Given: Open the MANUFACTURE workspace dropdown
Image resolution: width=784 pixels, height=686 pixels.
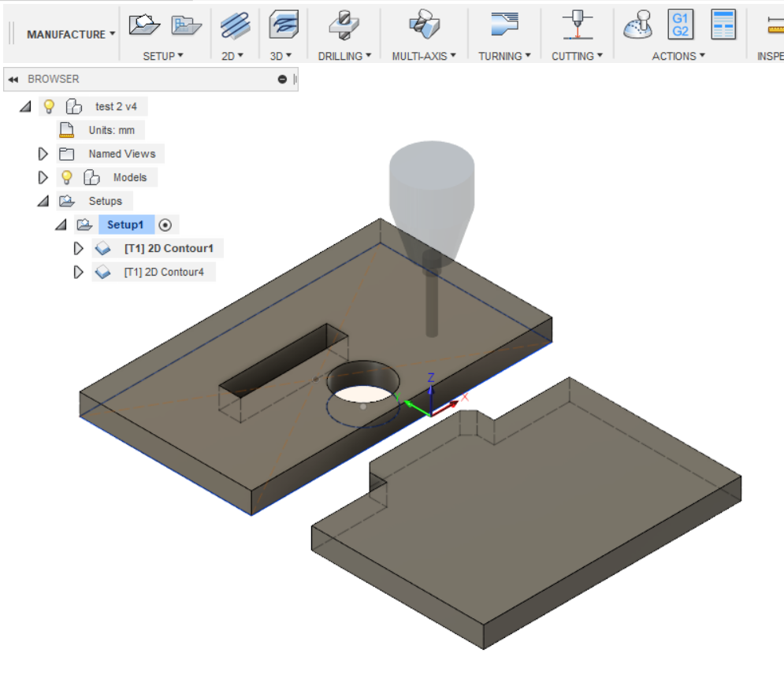Looking at the screenshot, I should (x=70, y=35).
